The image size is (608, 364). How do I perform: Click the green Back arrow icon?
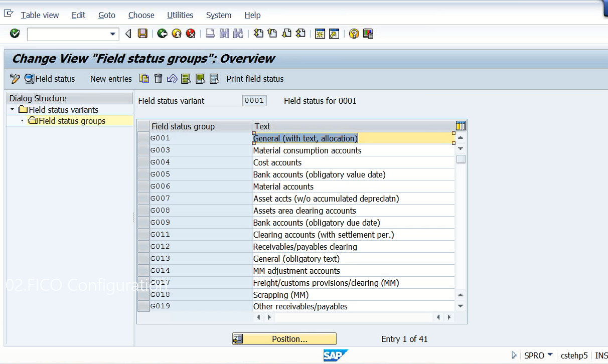[162, 34]
